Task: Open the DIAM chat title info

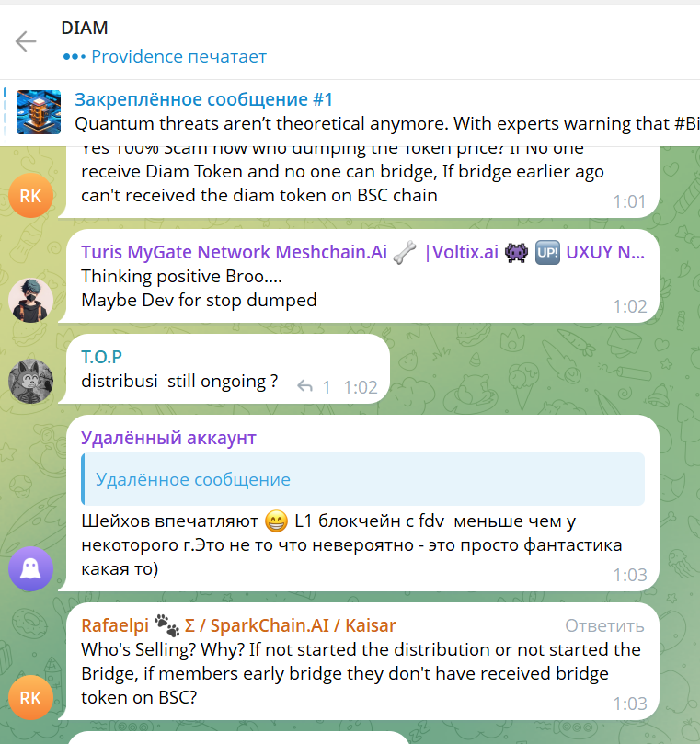Action: 85,28
